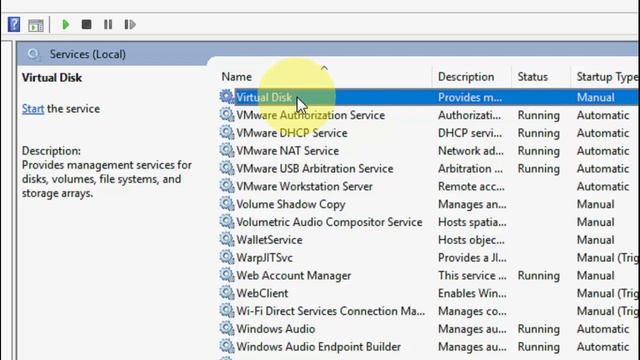Click Automatic startup type of VMware Workstation Server
Image resolution: width=640 pixels, height=360 pixels.
[602, 187]
